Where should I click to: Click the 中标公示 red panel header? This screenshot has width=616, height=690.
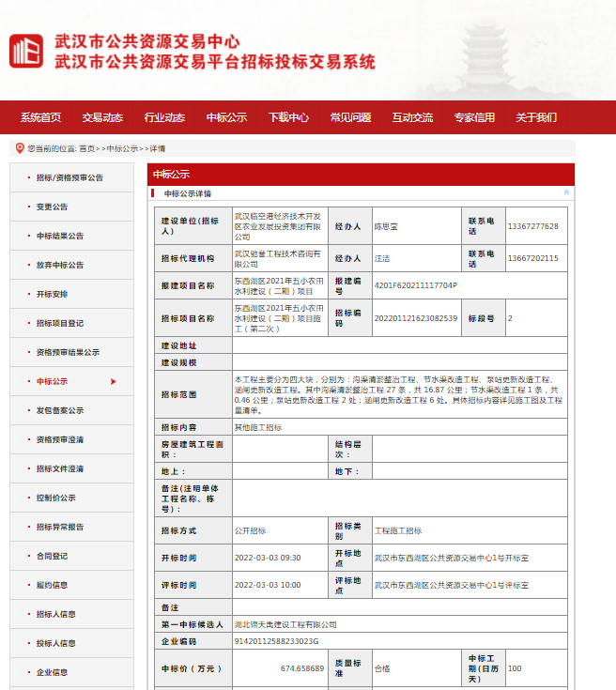361,174
